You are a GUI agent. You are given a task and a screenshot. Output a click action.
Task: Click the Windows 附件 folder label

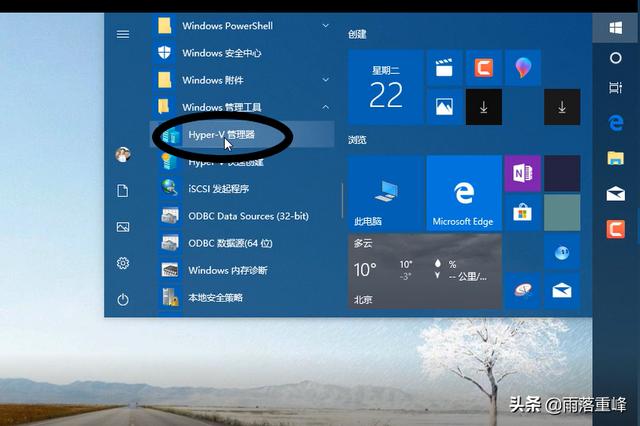click(x=213, y=80)
